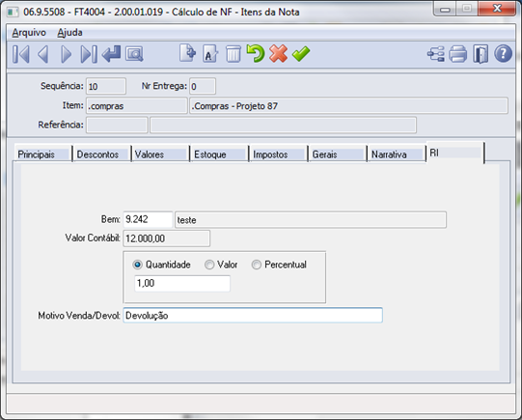This screenshot has width=522, height=420.
Task: Click the Sequência field
Action: point(106,86)
